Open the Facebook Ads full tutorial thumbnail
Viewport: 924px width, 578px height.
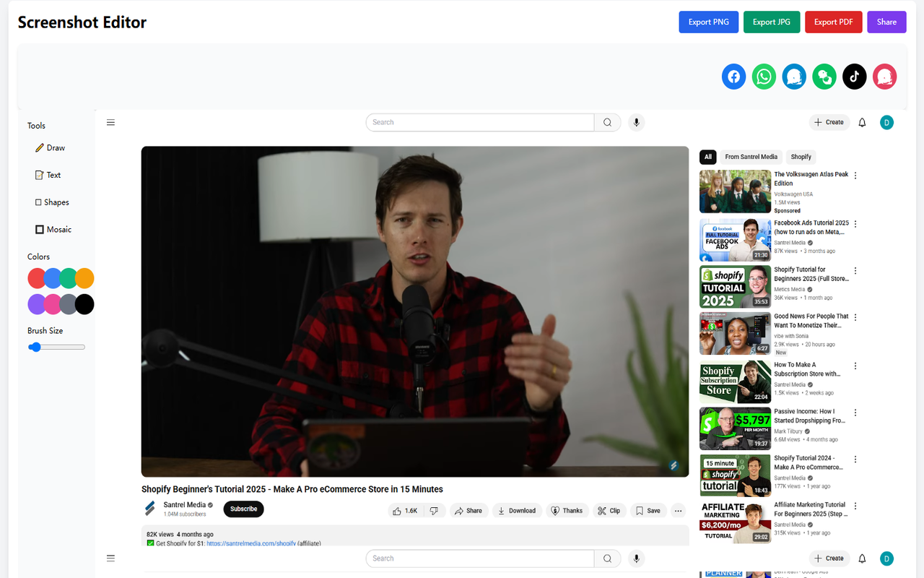(x=735, y=240)
